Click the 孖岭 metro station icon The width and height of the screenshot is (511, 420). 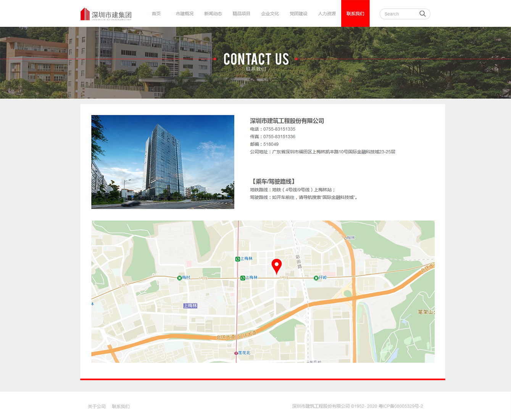(316, 278)
